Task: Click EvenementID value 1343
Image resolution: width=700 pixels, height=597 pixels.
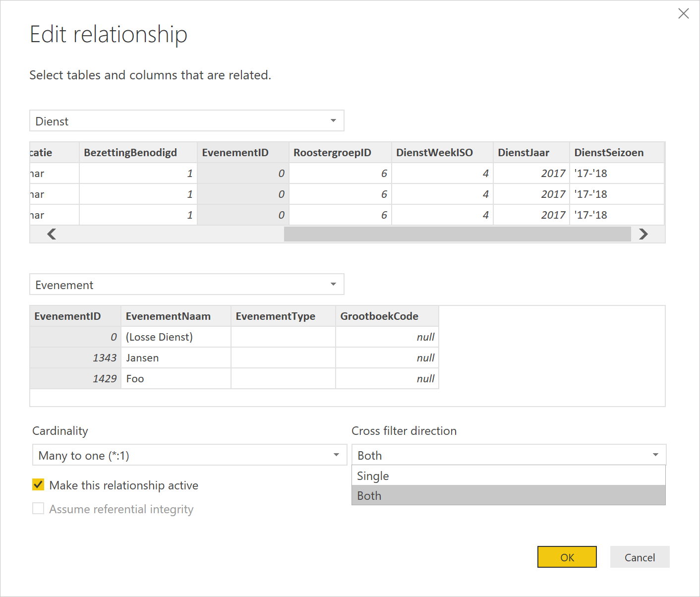Action: click(75, 358)
